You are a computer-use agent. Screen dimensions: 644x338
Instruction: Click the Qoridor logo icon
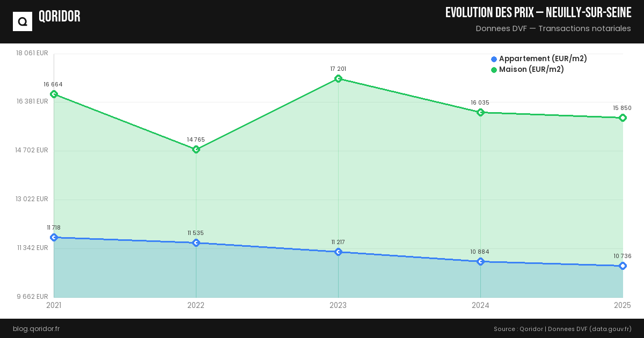pyautogui.click(x=23, y=21)
